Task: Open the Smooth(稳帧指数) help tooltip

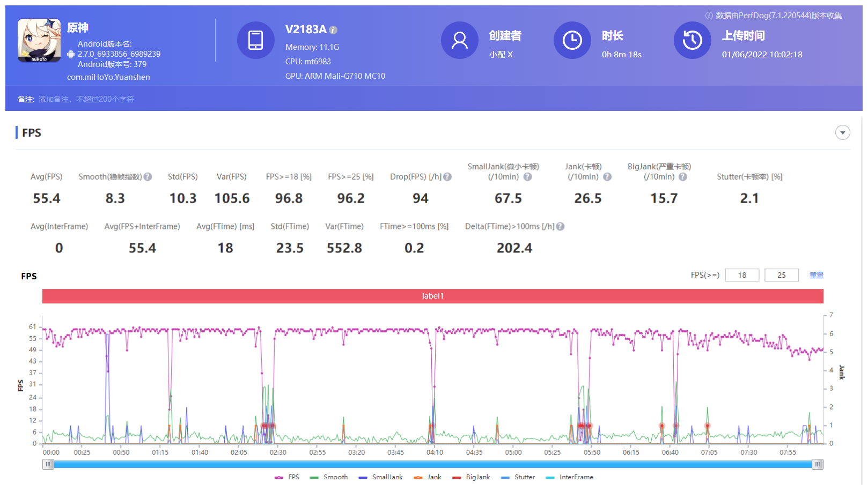Action: 148,176
